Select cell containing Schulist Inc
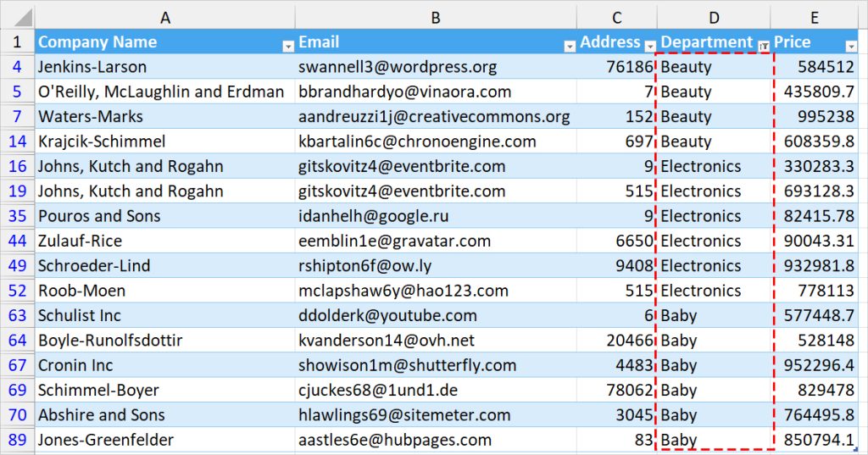Viewport: 868px width, 455px height. click(165, 315)
